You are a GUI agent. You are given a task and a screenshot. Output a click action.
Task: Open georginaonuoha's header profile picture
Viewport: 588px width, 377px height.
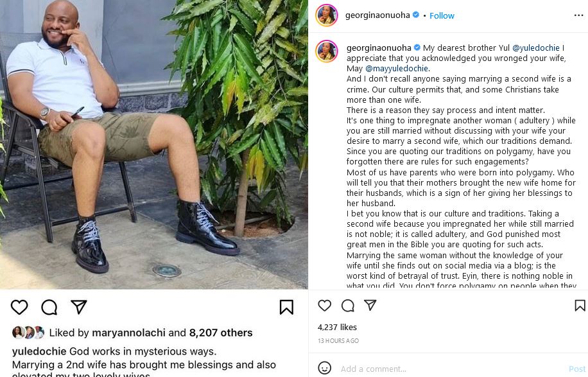click(x=327, y=15)
